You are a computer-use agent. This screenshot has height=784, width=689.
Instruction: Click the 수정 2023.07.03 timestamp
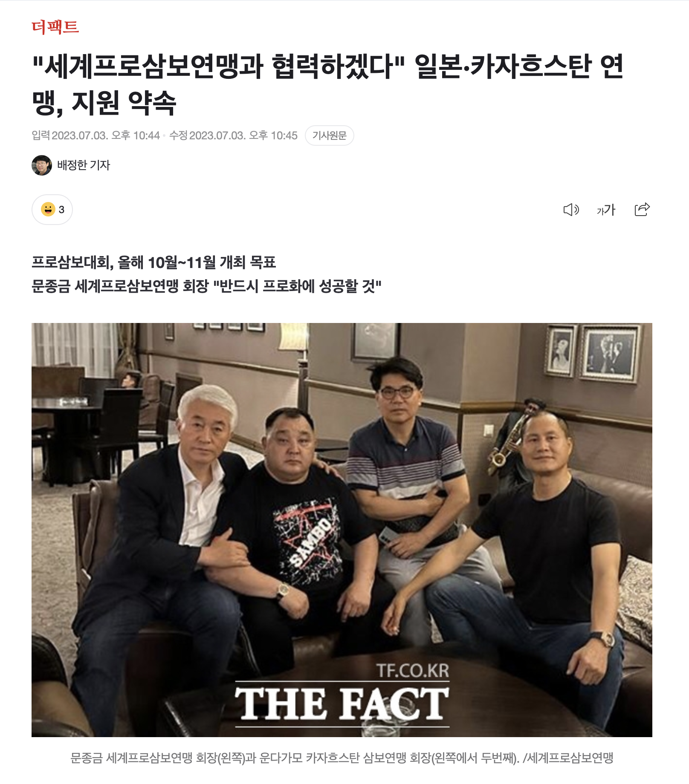(x=233, y=135)
